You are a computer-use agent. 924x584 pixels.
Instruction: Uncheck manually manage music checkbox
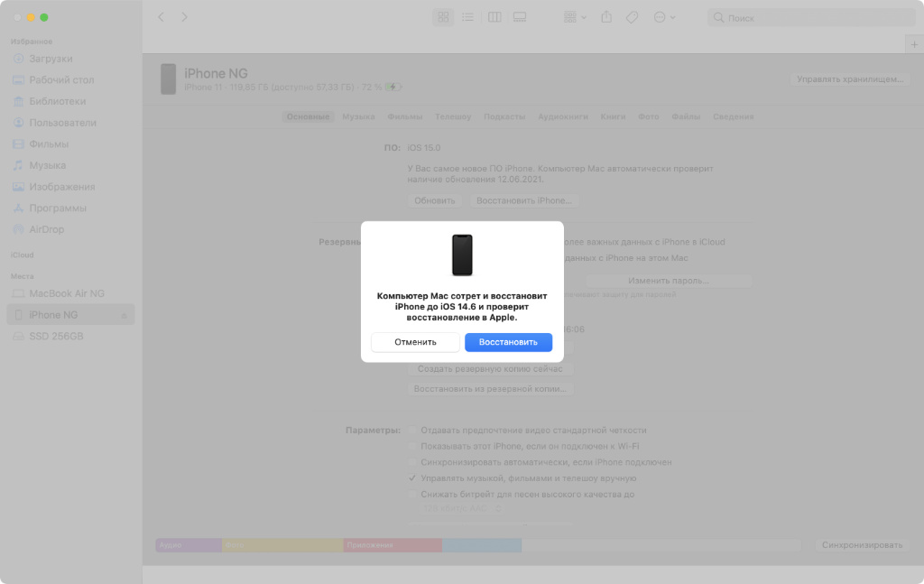tap(411, 477)
